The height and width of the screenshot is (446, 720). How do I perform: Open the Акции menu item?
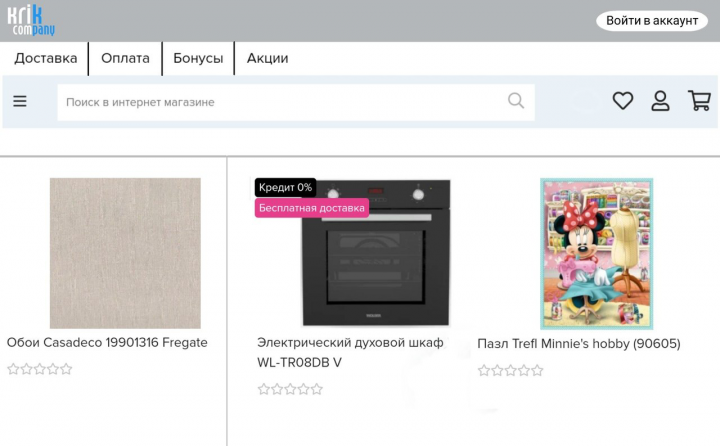click(267, 58)
